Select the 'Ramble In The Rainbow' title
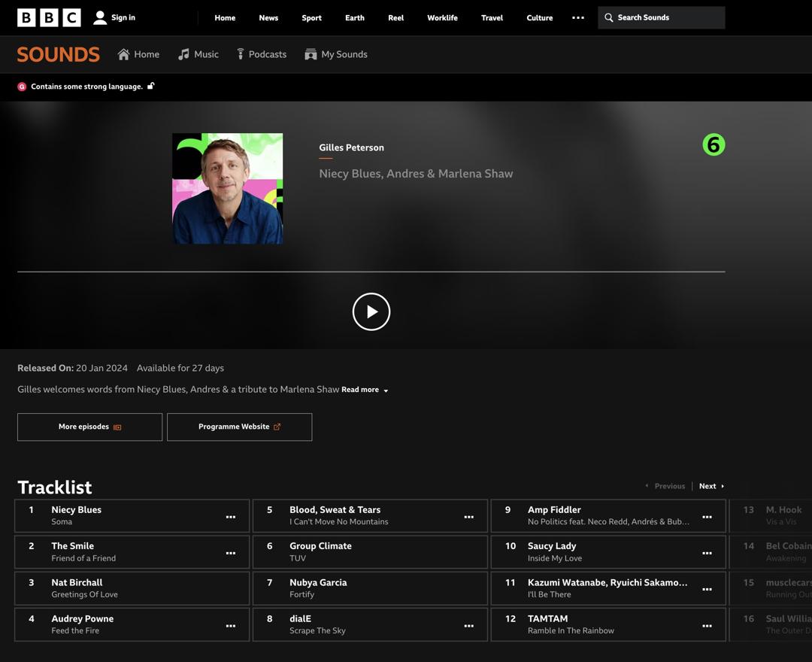Image resolution: width=812 pixels, height=662 pixels. 571,630
